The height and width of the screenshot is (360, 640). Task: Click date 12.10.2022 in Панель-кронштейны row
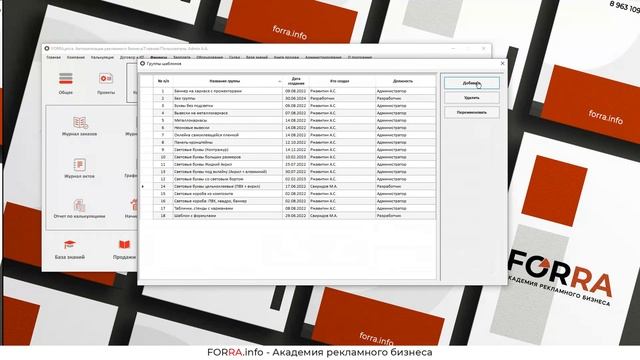coord(296,142)
